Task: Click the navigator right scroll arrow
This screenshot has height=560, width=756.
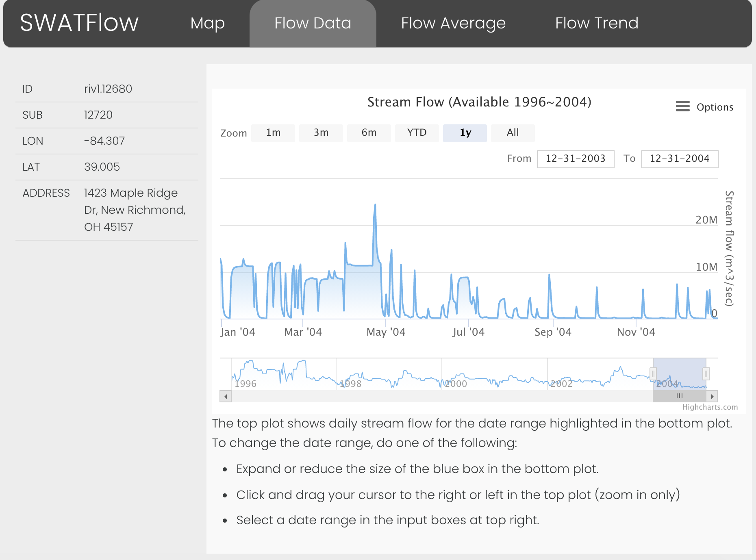Action: [712, 396]
